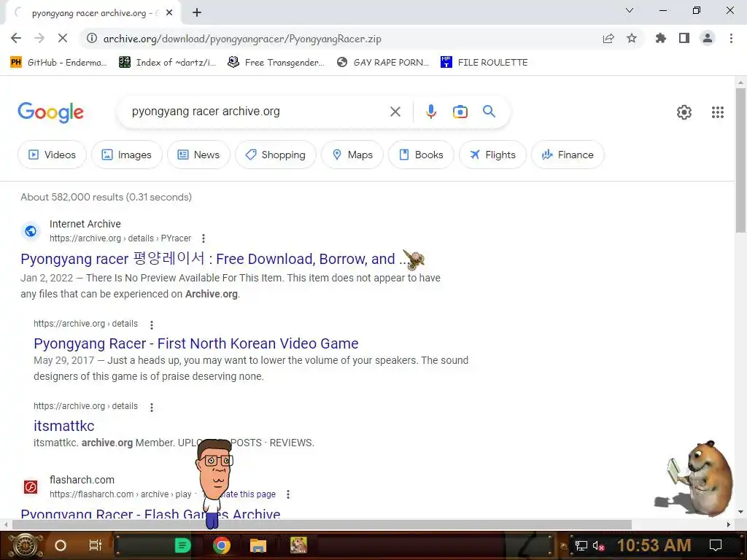Open Chrome profile avatar
The width and height of the screenshot is (747, 560).
pos(708,38)
